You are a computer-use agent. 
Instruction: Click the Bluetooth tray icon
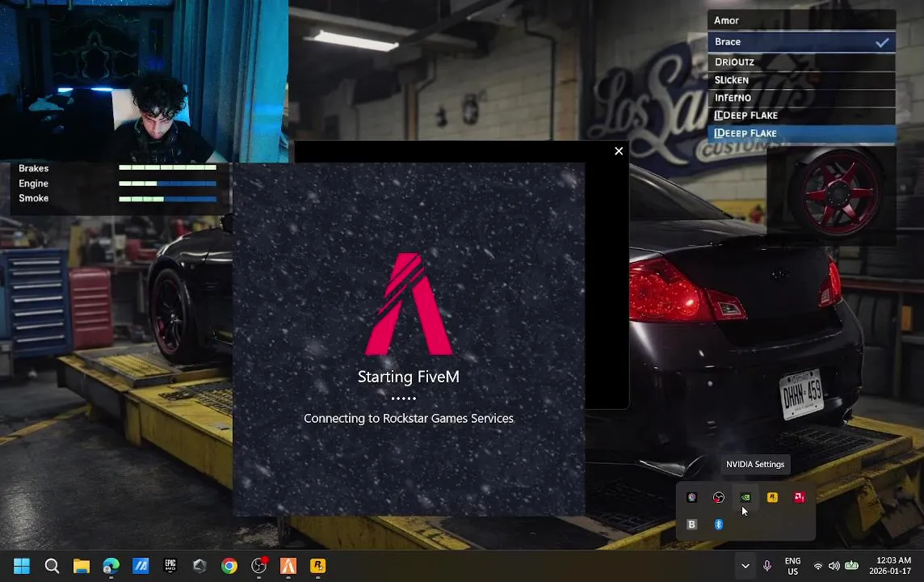pos(718,525)
